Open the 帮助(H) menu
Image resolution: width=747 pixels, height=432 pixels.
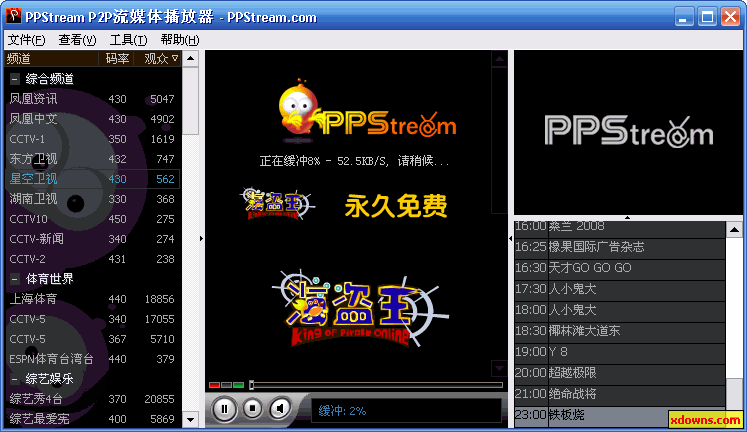point(180,40)
